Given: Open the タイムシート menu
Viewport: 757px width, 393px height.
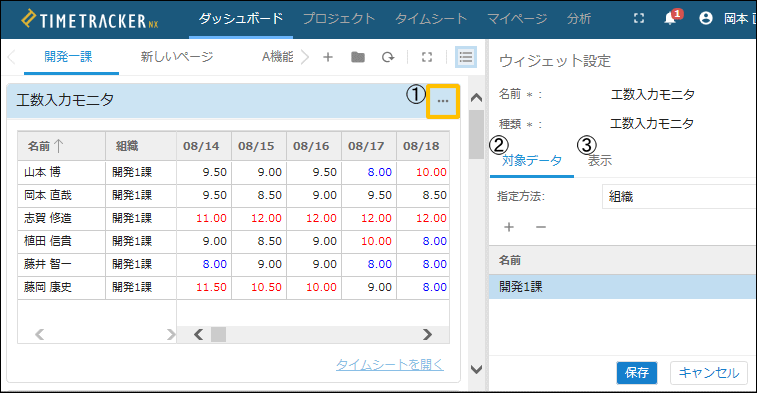Looking at the screenshot, I should [x=431, y=18].
